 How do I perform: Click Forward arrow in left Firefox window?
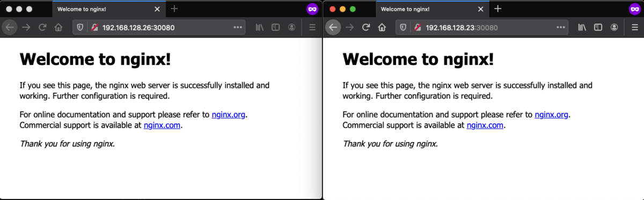[26, 27]
